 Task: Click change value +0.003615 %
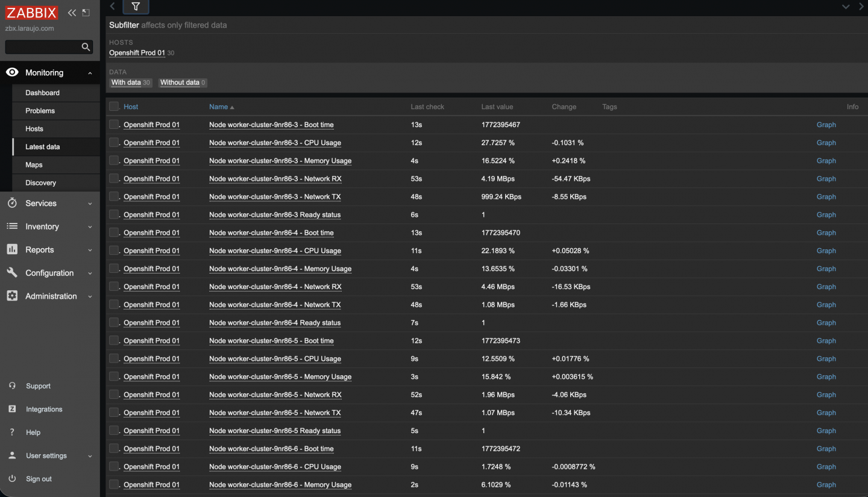(572, 377)
